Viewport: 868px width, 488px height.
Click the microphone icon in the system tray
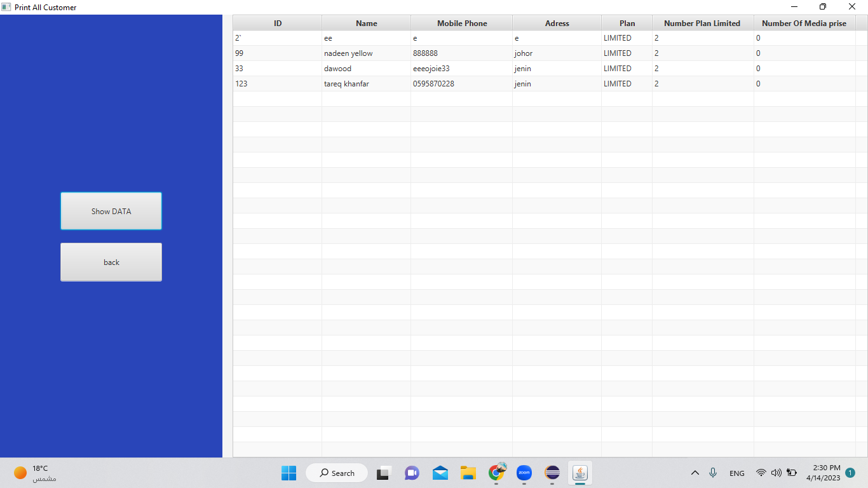(x=713, y=473)
